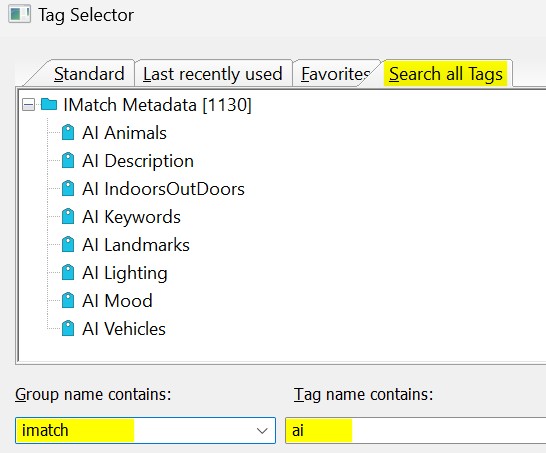Click the AI Mood tag icon

(x=68, y=300)
